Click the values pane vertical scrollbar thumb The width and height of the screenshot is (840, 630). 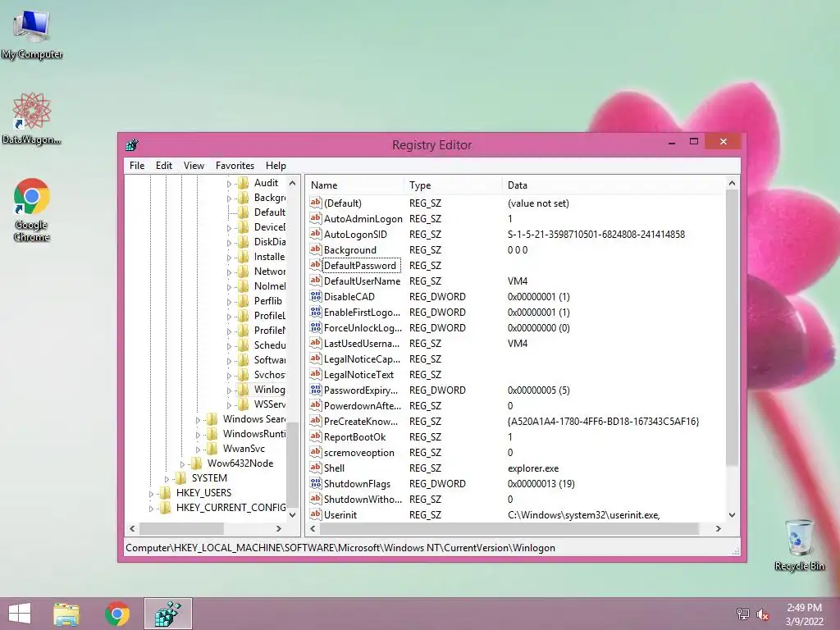click(x=732, y=328)
